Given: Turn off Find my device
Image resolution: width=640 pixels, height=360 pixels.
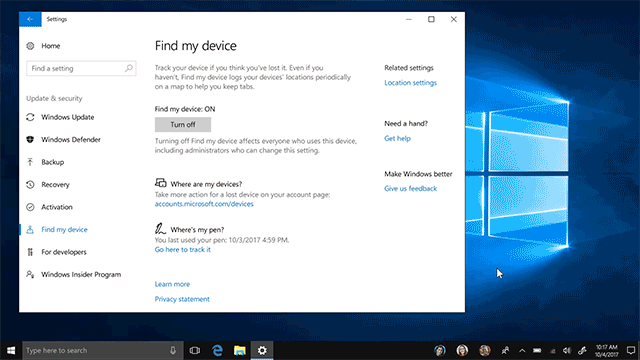Looking at the screenshot, I should 183,124.
